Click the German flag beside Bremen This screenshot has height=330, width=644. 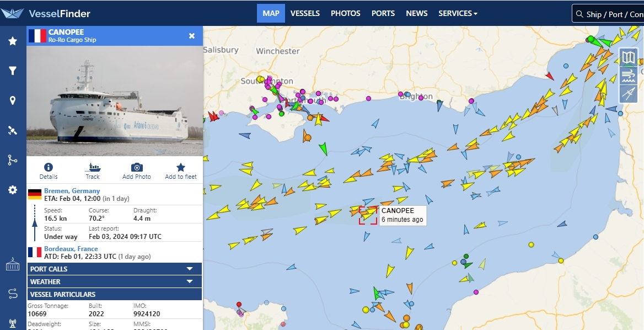pos(35,194)
